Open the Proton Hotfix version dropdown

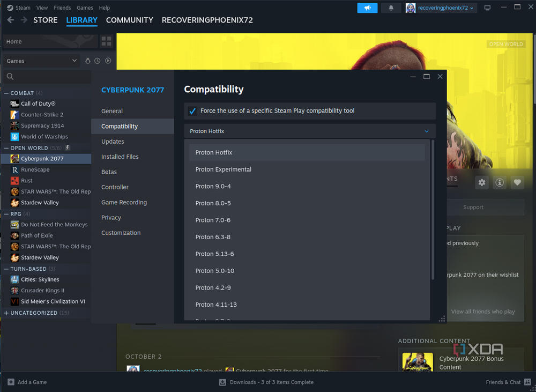[x=310, y=131]
